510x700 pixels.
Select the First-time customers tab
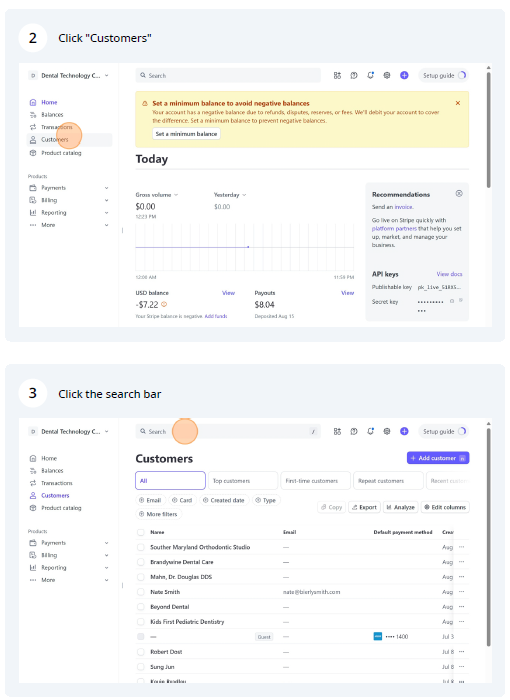(x=315, y=481)
